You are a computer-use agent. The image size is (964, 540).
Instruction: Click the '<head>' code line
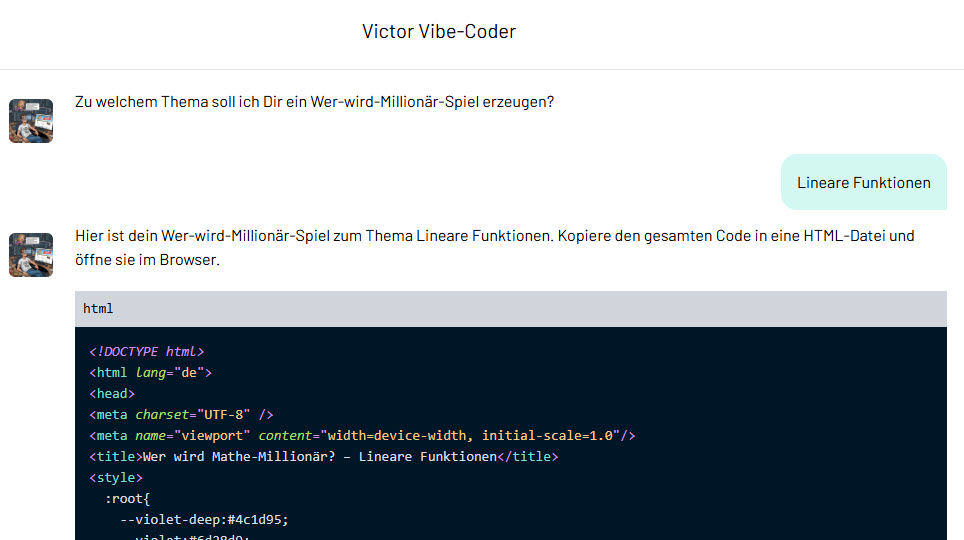[112, 394]
